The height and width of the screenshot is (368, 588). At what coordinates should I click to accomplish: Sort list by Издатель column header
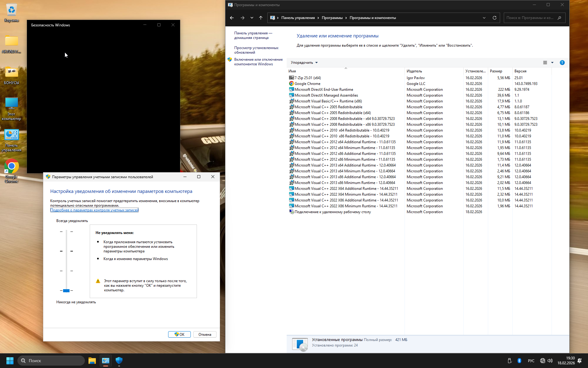click(414, 71)
